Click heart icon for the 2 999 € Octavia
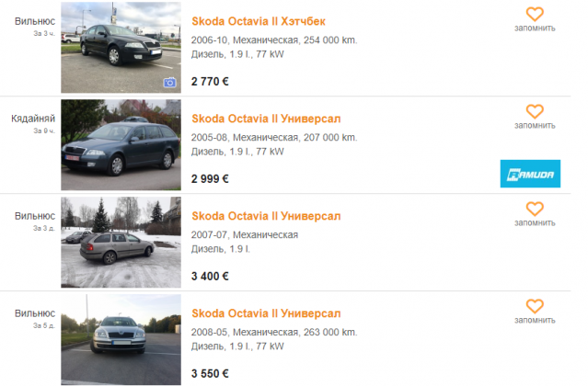 [x=535, y=111]
